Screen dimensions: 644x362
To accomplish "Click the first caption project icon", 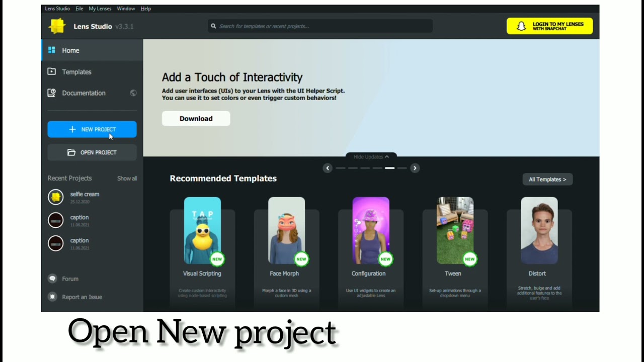I will [56, 220].
